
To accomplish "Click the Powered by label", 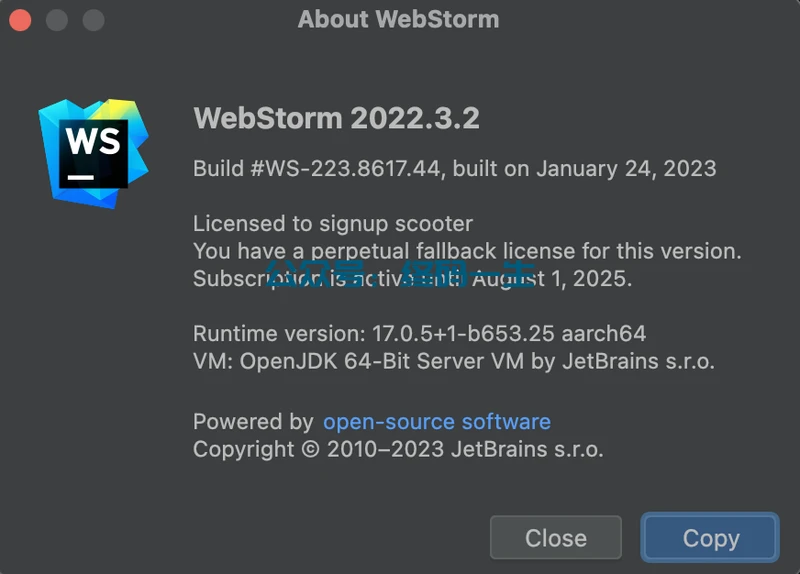I will point(253,421).
